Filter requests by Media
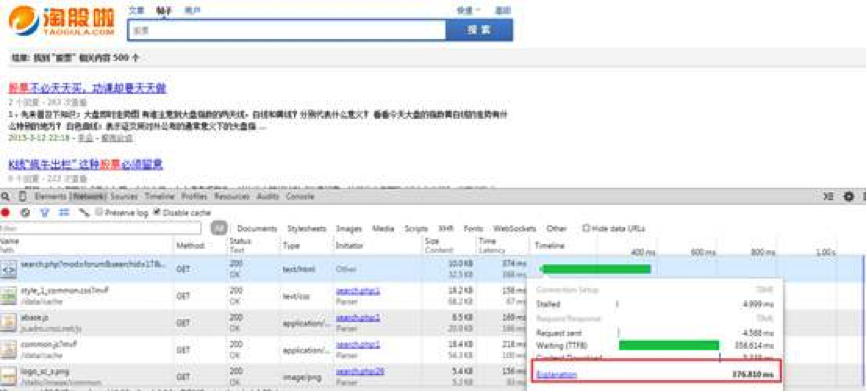 tap(383, 229)
